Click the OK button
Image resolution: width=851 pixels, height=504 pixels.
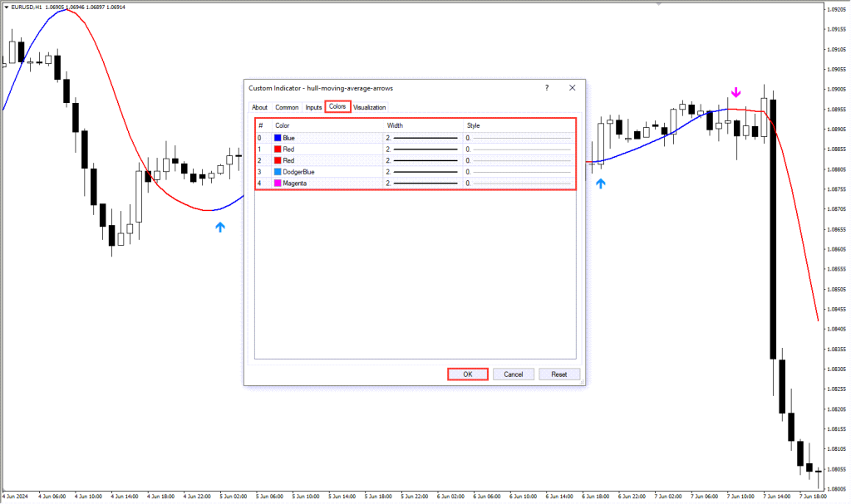468,374
